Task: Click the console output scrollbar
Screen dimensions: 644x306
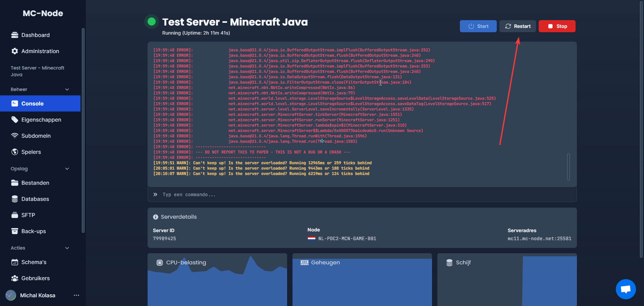Action: click(569, 167)
